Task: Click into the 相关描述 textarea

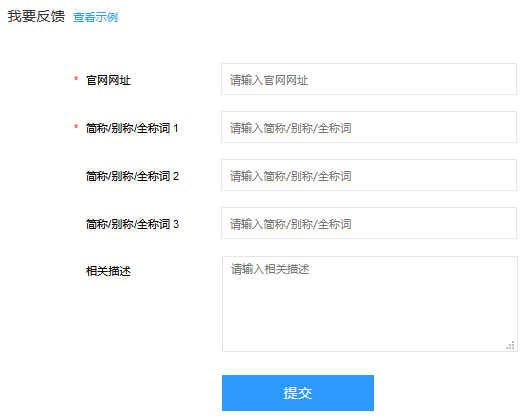Action: coord(370,304)
